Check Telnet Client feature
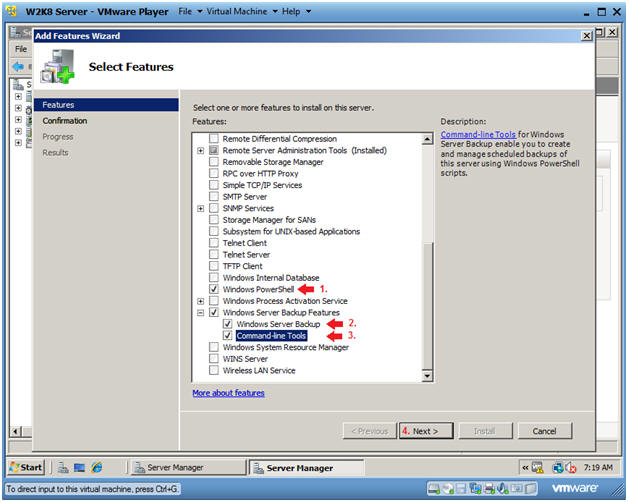 tap(214, 243)
